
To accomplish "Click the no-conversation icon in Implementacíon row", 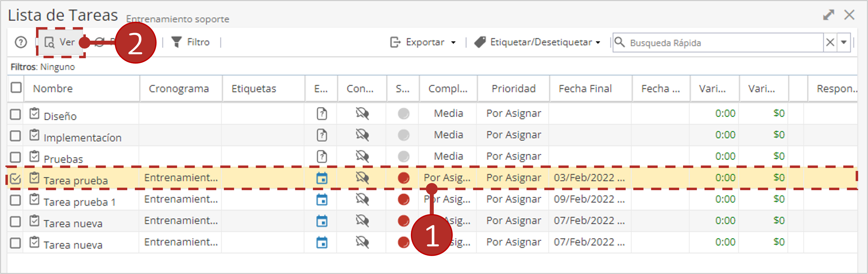I will [x=362, y=135].
